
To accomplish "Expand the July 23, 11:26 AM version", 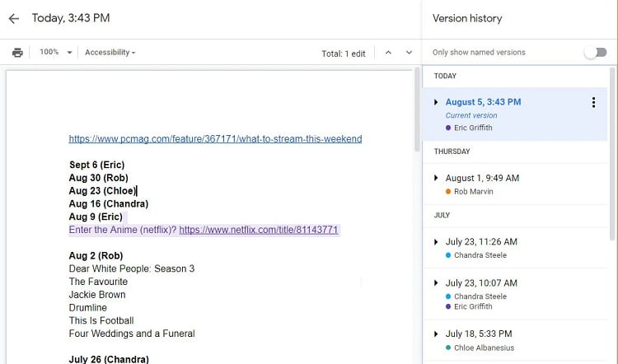I will pos(436,242).
